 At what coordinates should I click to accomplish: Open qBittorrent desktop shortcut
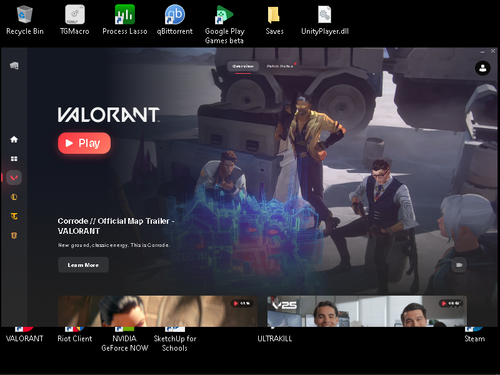[175, 20]
